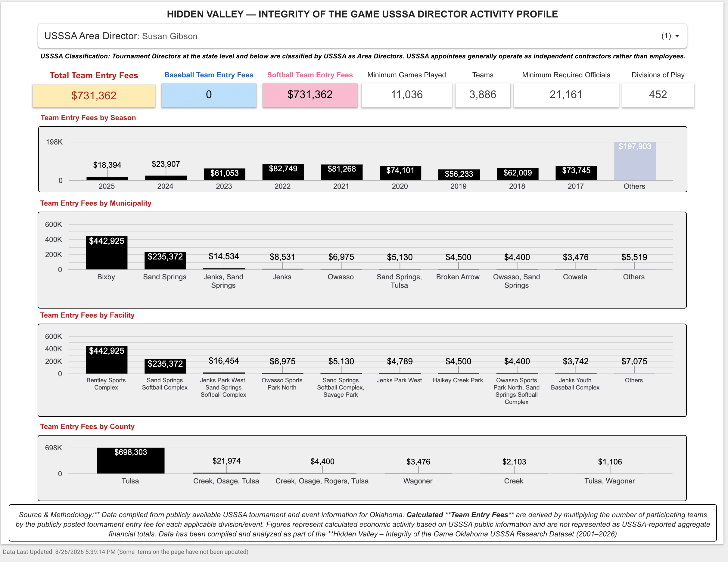The image size is (728, 562).
Task: Click the 198K axis label in season chart
Action: 54,142
